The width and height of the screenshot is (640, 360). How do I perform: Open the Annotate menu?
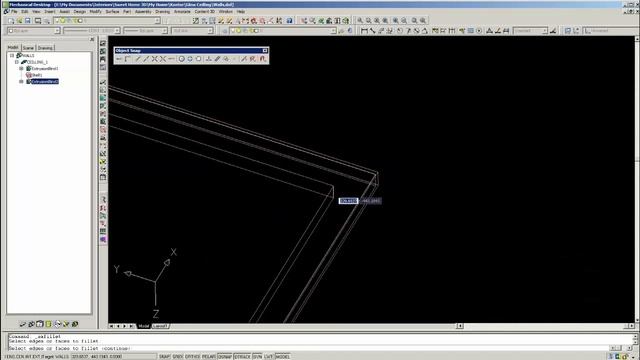point(182,12)
